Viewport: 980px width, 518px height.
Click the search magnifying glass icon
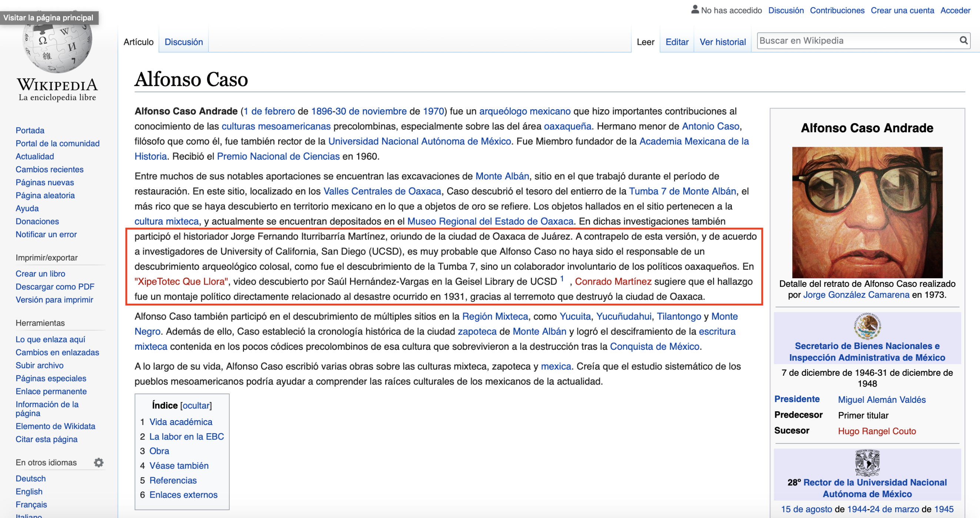pos(963,40)
